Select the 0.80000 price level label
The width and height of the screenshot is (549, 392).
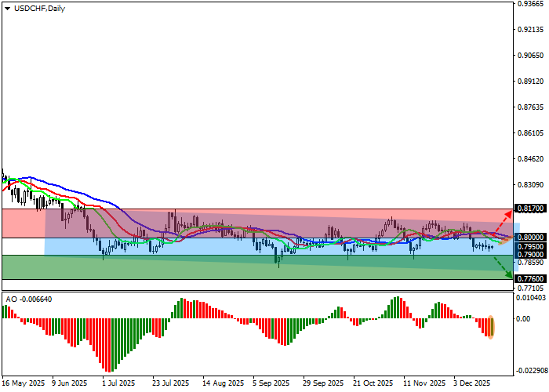[x=530, y=238]
